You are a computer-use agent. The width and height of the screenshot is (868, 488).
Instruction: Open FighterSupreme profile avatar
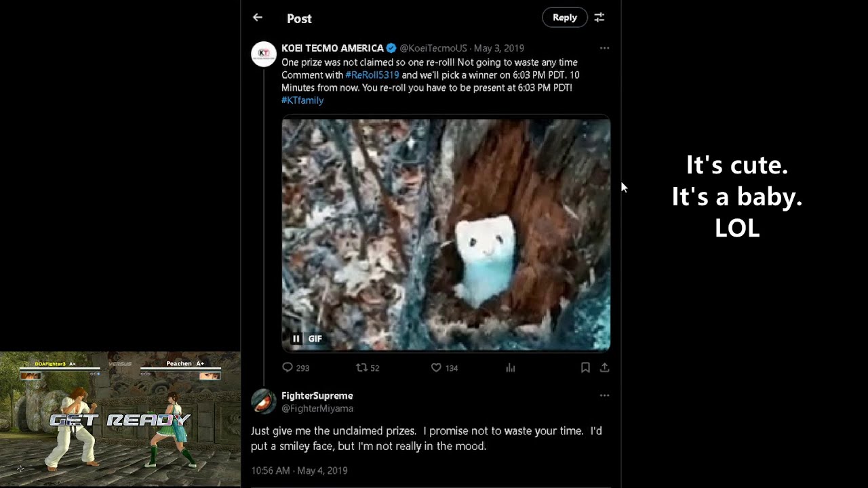pos(264,401)
